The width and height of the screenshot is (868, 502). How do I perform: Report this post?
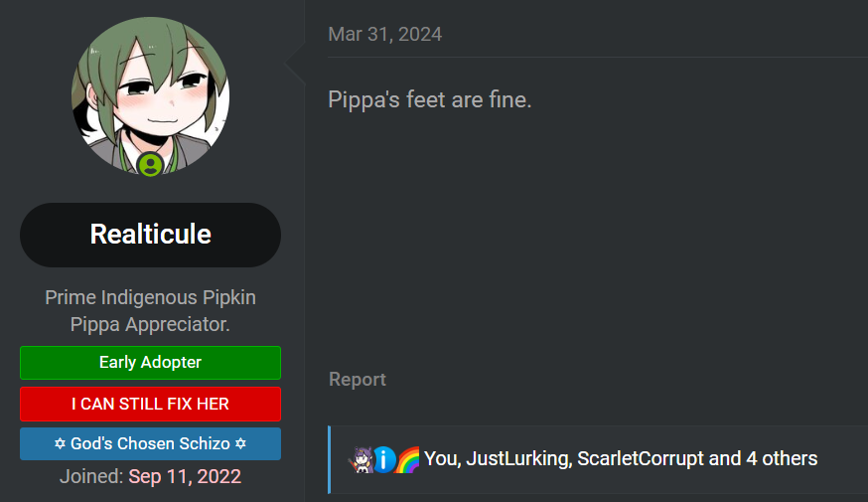[x=358, y=380]
